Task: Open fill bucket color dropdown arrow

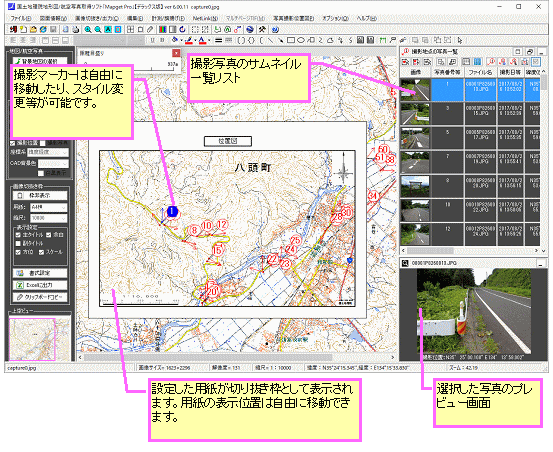Action: click(x=181, y=40)
